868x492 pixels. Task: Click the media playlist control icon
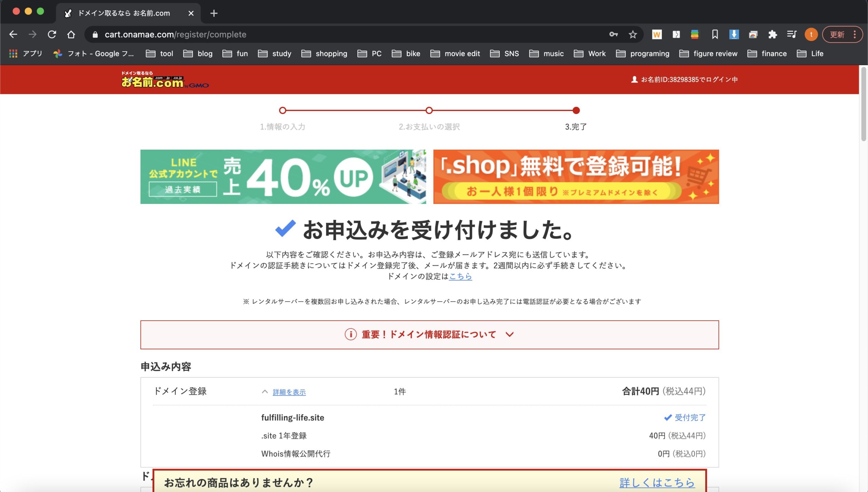[792, 34]
